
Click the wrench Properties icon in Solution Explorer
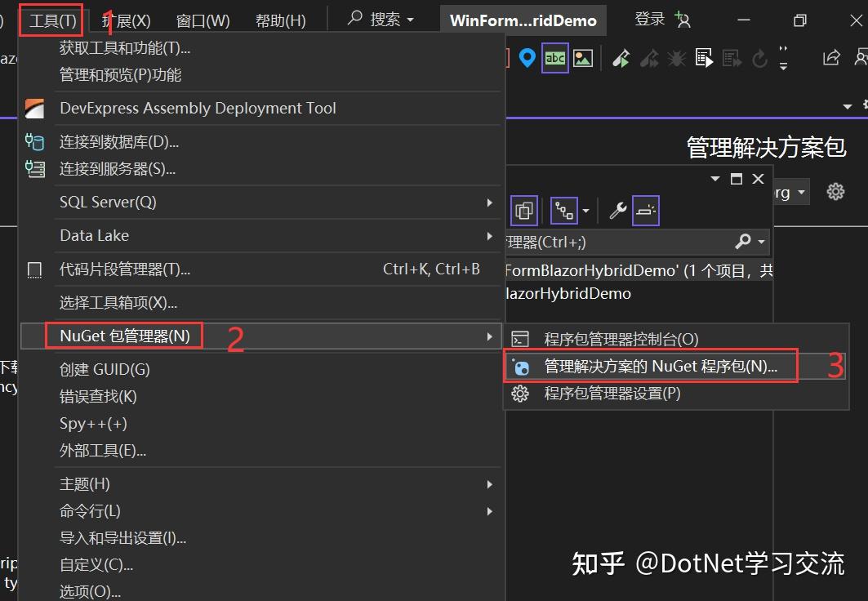[x=617, y=211]
